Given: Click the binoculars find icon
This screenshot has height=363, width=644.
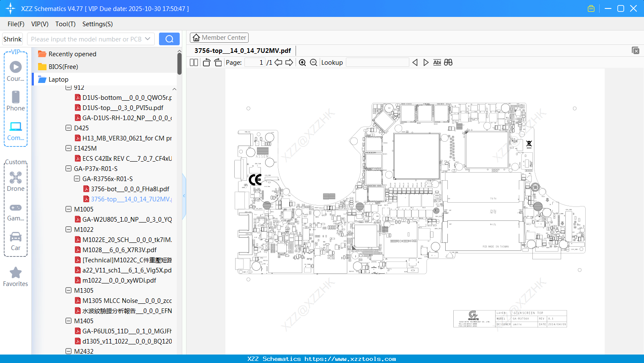Looking at the screenshot, I should [x=448, y=63].
